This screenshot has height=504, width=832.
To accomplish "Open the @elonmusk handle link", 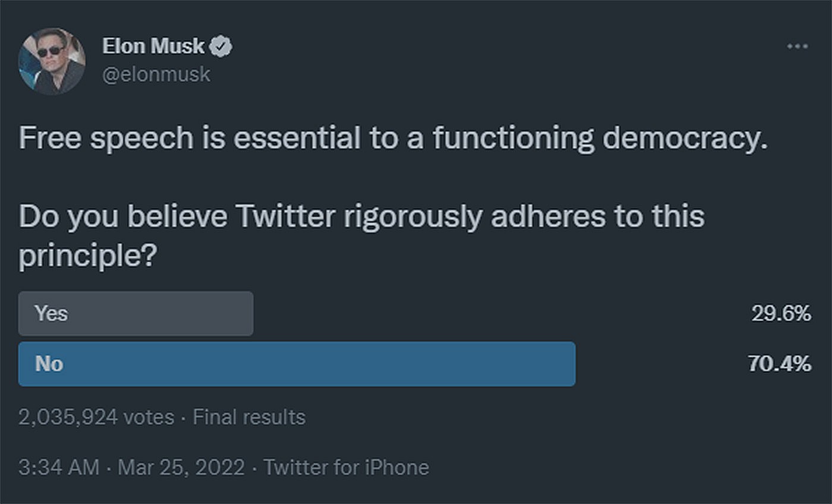I will tap(156, 75).
